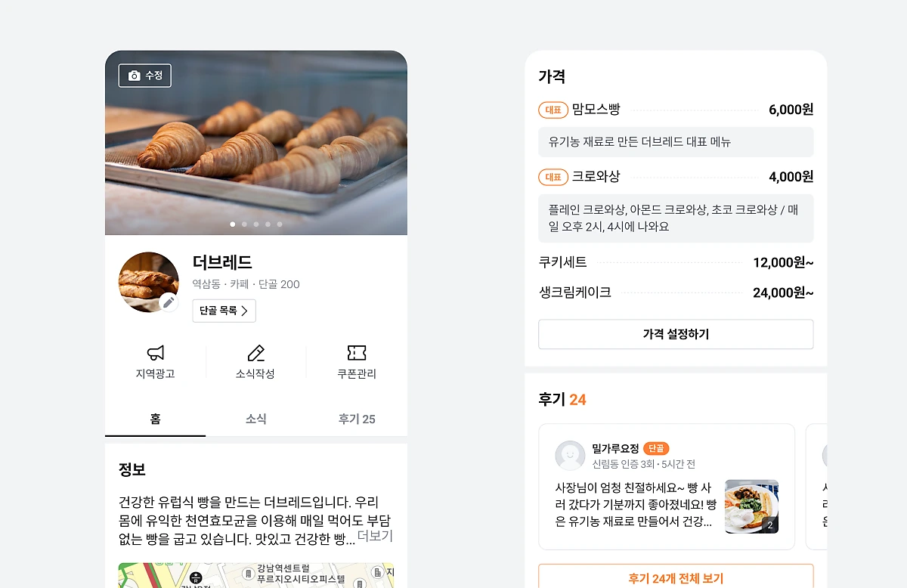Open 쿠폰관리 coupon ticket icon
The height and width of the screenshot is (588, 907).
[357, 353]
